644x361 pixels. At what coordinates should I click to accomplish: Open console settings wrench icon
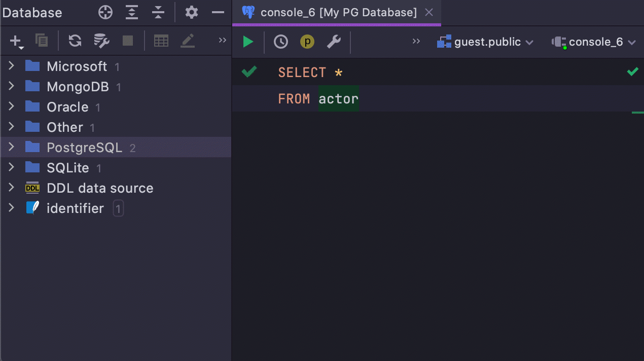[334, 42]
